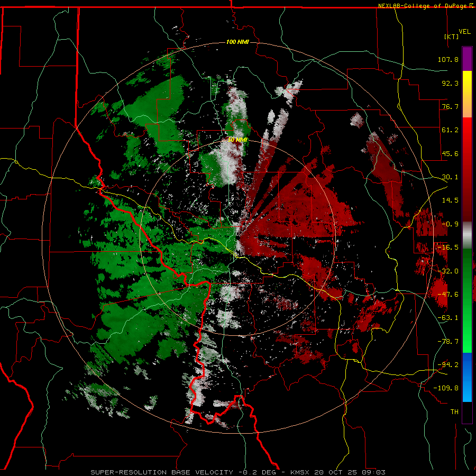Click the -78.7 scale value
Screen dimensions: 476x476
coord(448,342)
